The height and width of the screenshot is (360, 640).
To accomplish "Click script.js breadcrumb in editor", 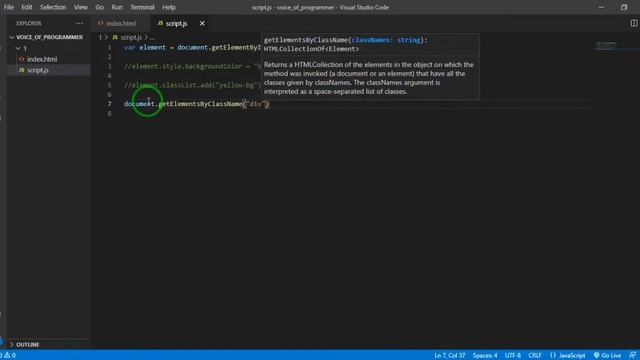I will click(131, 37).
